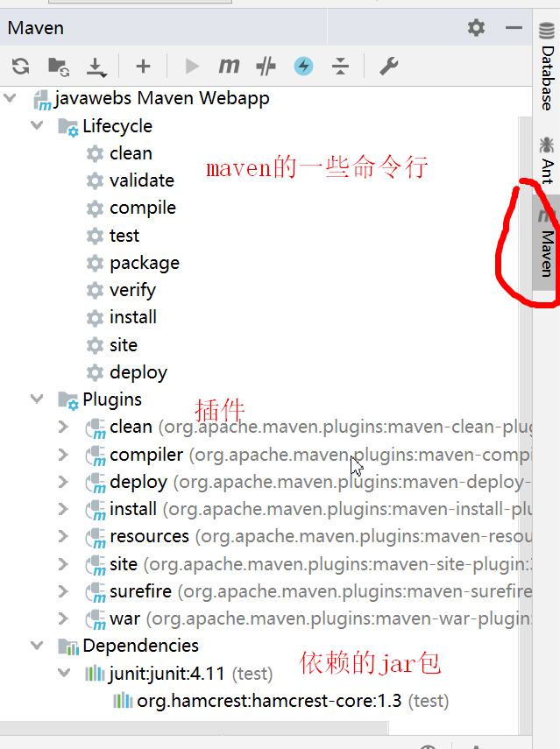Toggle skip tests mode icon

coord(266,66)
